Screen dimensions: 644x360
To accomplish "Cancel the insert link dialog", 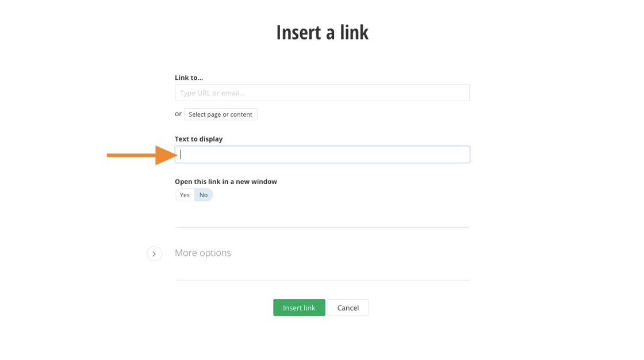I will pos(348,308).
